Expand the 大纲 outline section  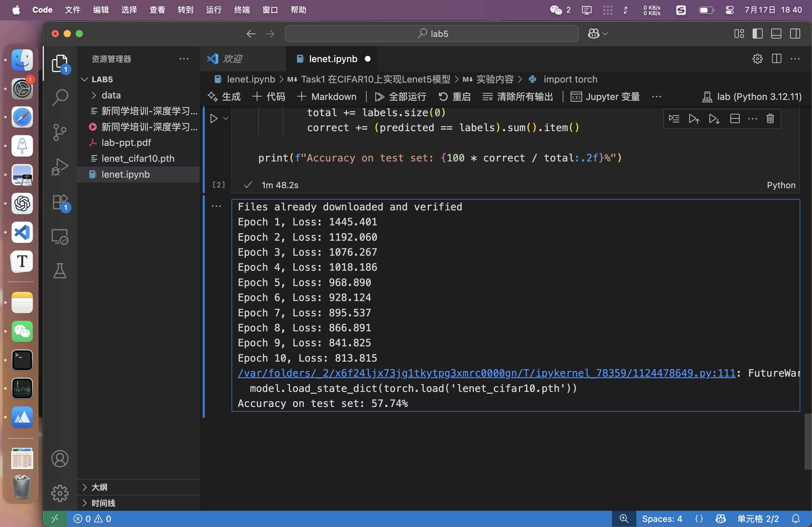[99, 487]
